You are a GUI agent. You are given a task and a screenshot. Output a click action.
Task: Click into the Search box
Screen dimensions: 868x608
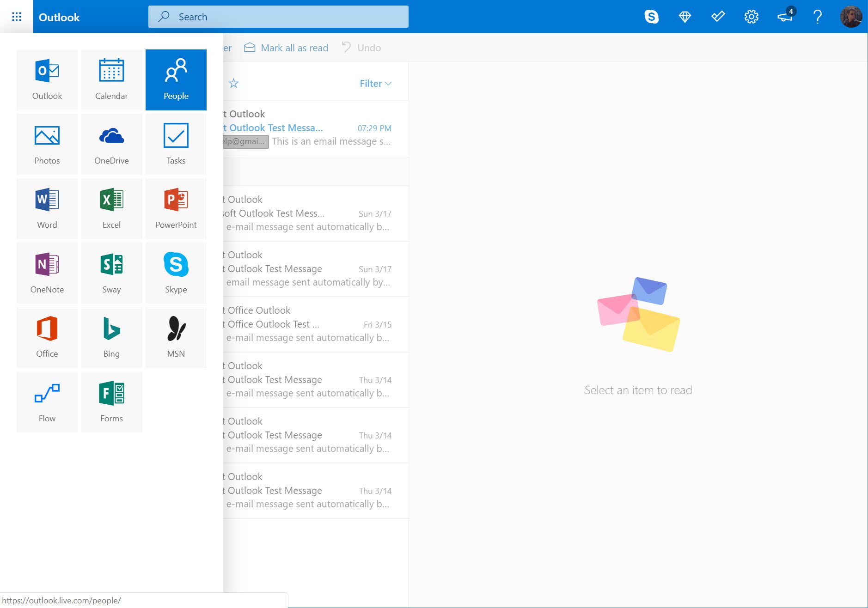[278, 17]
